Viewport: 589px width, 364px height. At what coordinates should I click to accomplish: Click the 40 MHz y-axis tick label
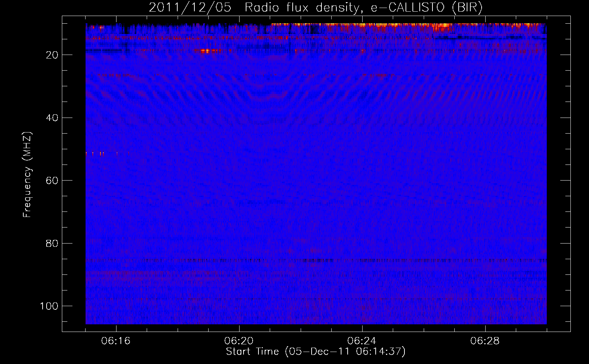52,118
